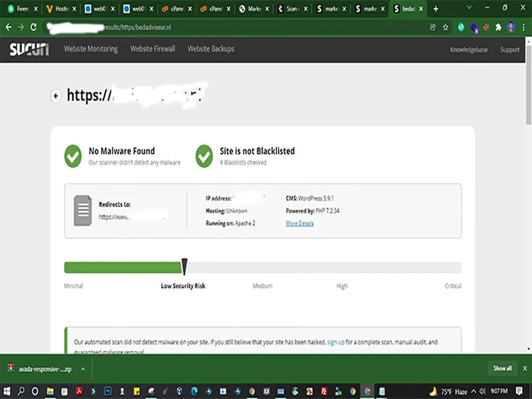532x399 pixels.
Task: Click the share page icon in address bar
Action: (x=433, y=27)
